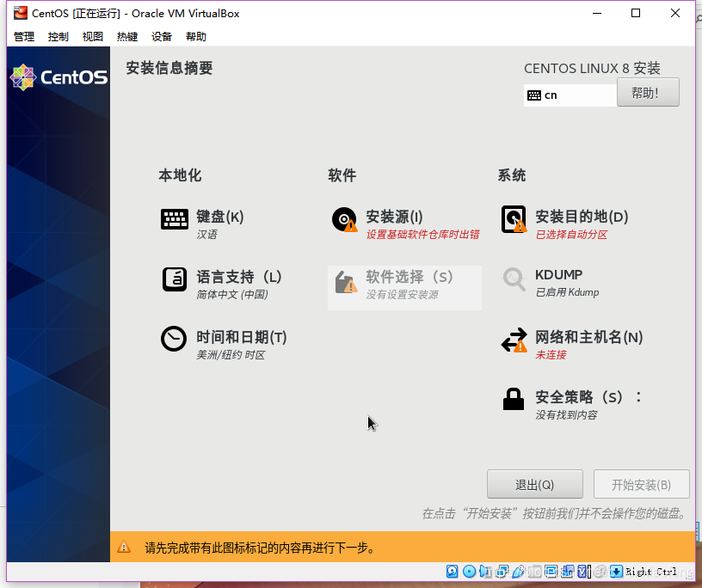
Task: Click the mouse integration status bar icon
Action: point(600,572)
